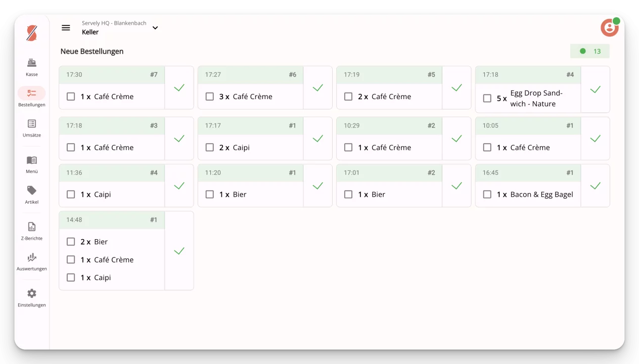Screen dimensions: 639x364
Task: Expand the Keller location dropdown
Action: click(x=155, y=28)
